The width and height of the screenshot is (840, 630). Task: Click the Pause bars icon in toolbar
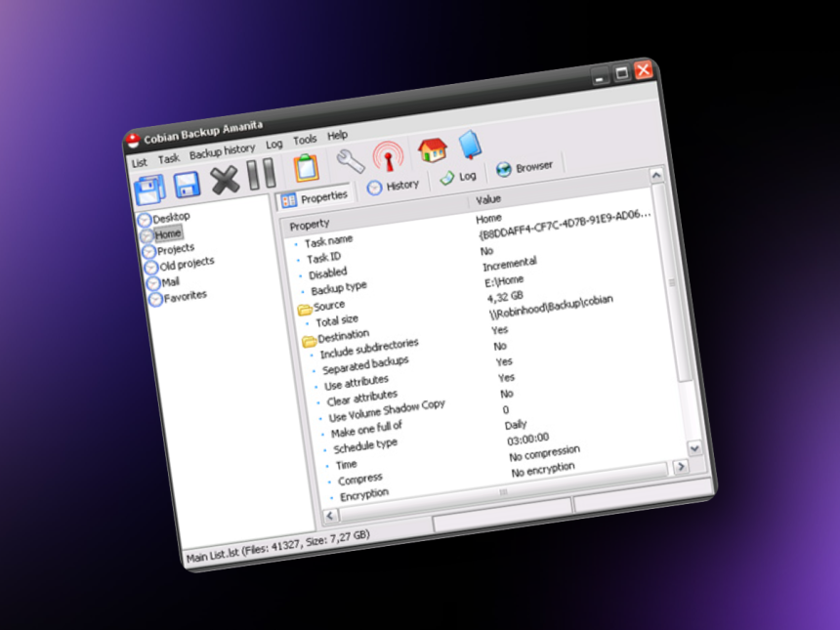(262, 174)
